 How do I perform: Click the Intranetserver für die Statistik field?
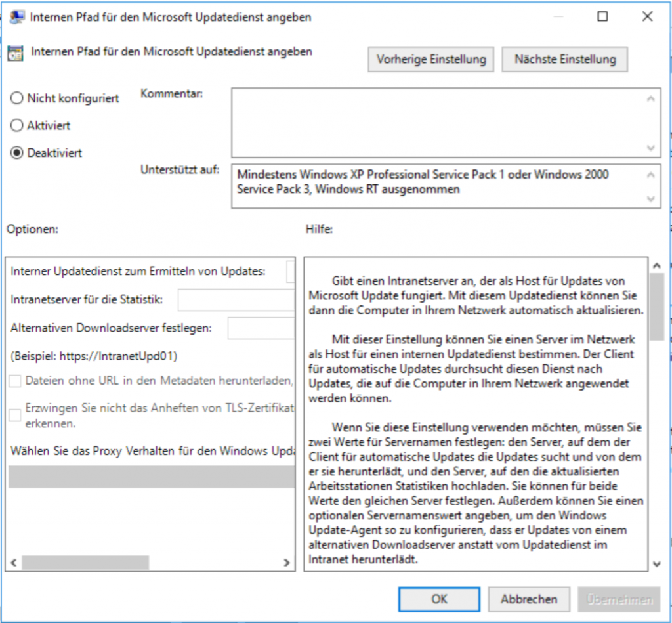click(236, 300)
